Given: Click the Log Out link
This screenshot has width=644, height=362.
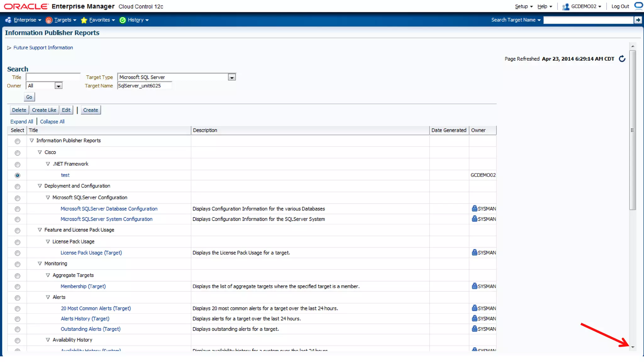Looking at the screenshot, I should click(620, 6).
